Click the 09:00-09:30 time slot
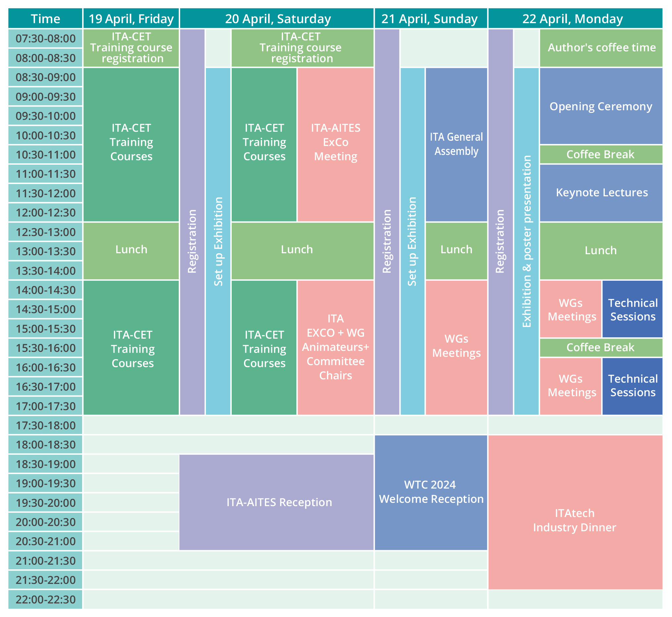 point(45,97)
